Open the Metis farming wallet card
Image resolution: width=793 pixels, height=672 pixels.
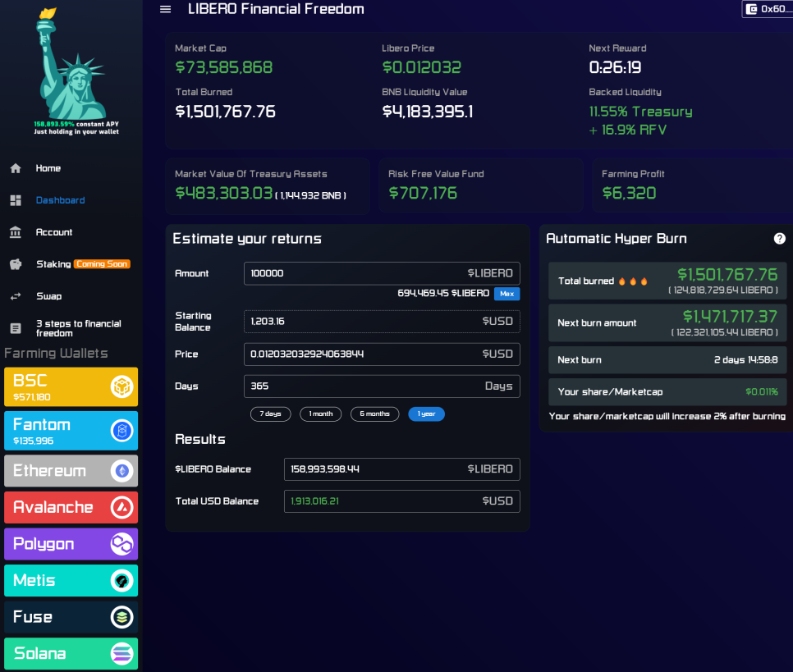coord(71,580)
